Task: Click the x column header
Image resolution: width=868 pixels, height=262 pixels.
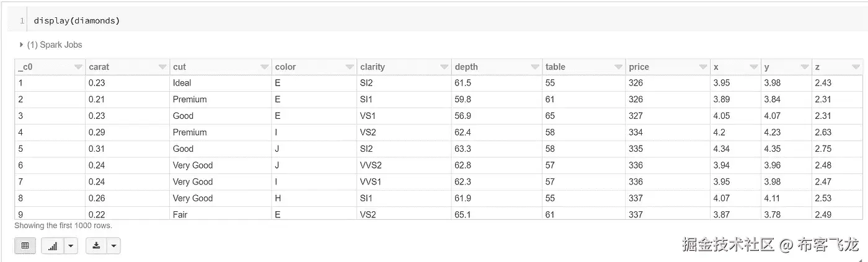Action: (728, 67)
